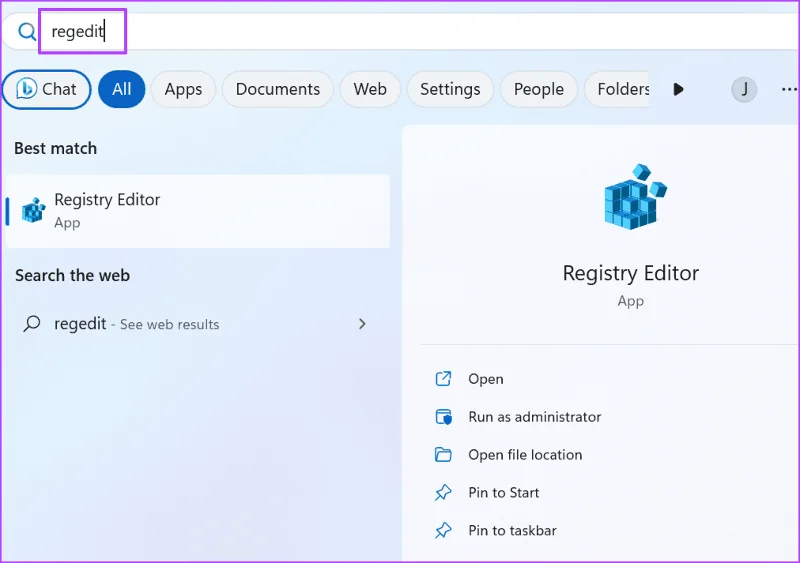Viewport: 800px width, 563px height.
Task: Switch to the Folders filter tab
Action: click(617, 89)
